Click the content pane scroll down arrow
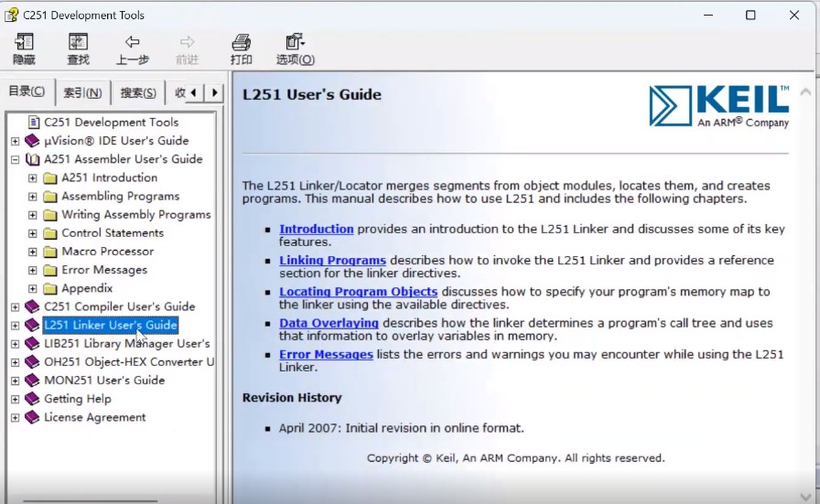This screenshot has height=504, width=820. tap(806, 496)
